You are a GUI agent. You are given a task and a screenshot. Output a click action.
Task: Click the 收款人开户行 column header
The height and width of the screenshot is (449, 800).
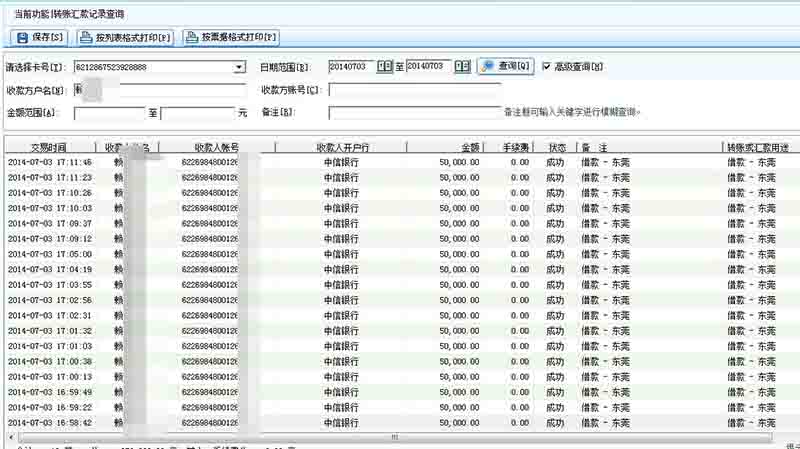[x=342, y=147]
